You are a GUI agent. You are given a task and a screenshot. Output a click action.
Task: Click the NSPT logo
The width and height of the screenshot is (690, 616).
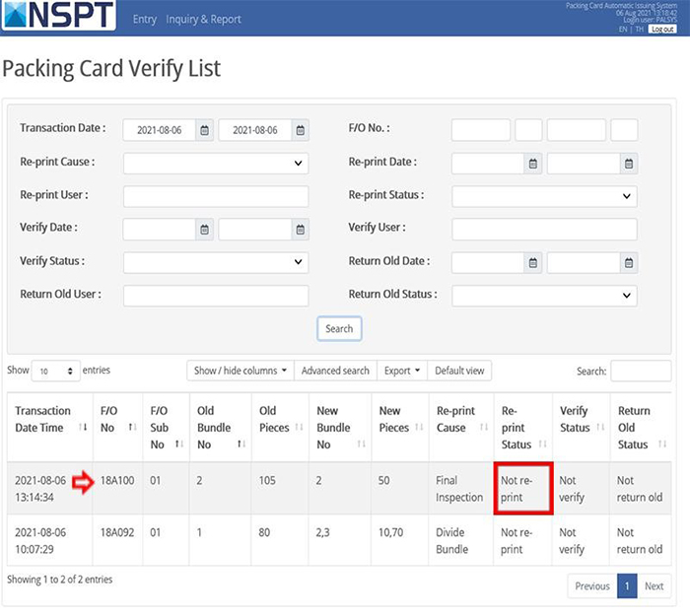(x=57, y=18)
